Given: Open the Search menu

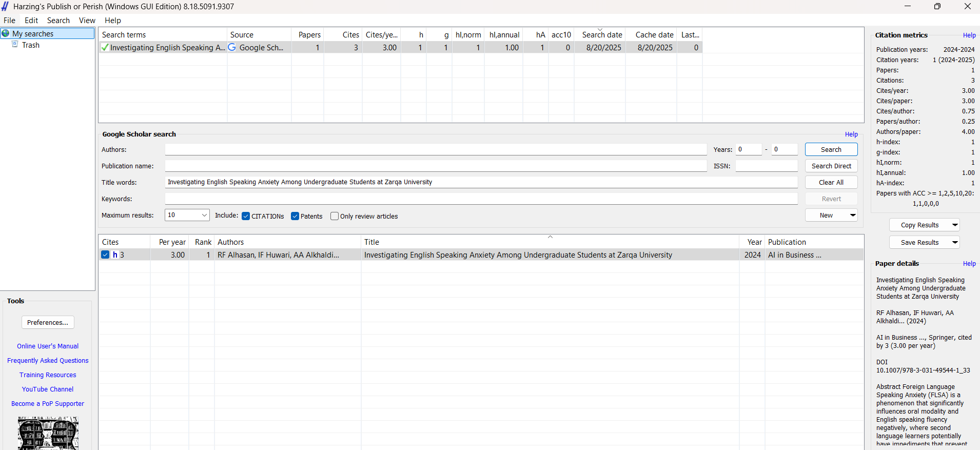Looking at the screenshot, I should coord(58,21).
